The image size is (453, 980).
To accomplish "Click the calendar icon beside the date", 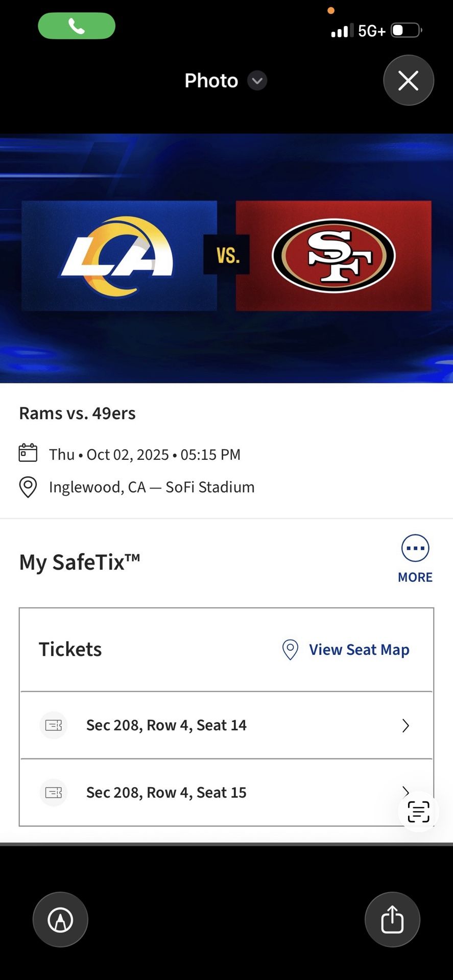I will [28, 453].
